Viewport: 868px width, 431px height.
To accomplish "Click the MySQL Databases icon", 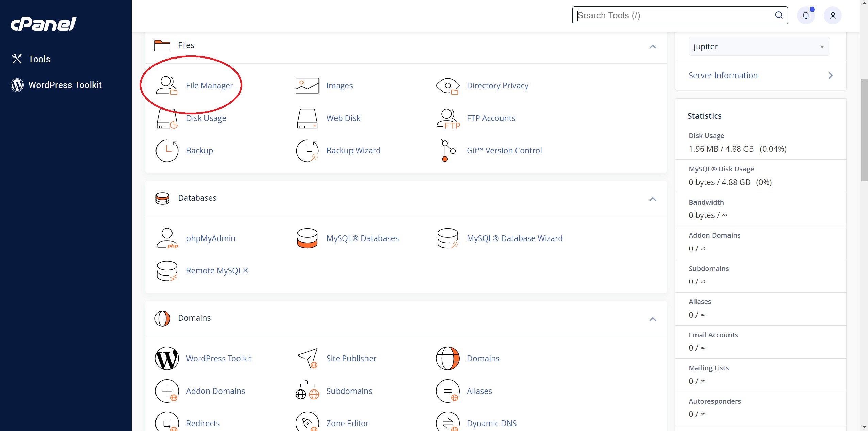I will tap(307, 238).
